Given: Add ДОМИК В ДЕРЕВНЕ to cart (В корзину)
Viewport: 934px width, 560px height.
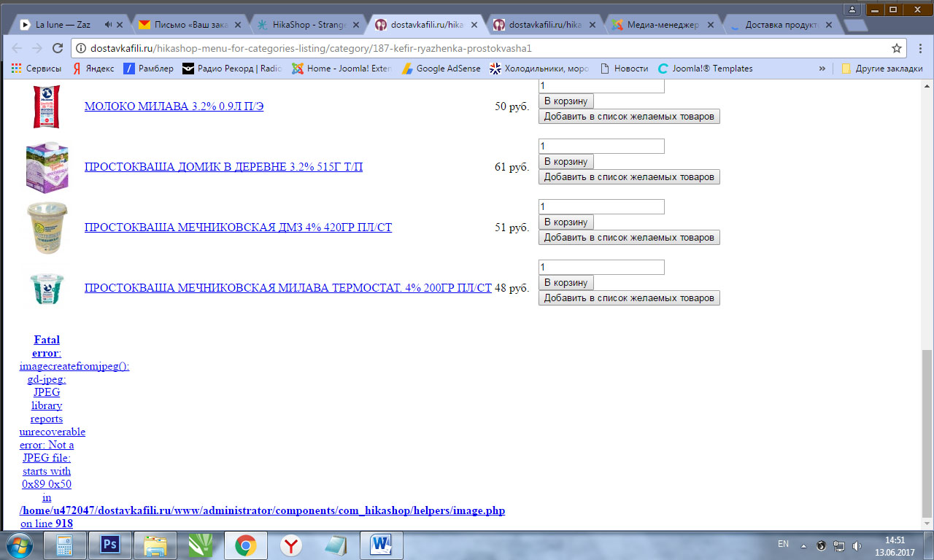Looking at the screenshot, I should click(566, 161).
